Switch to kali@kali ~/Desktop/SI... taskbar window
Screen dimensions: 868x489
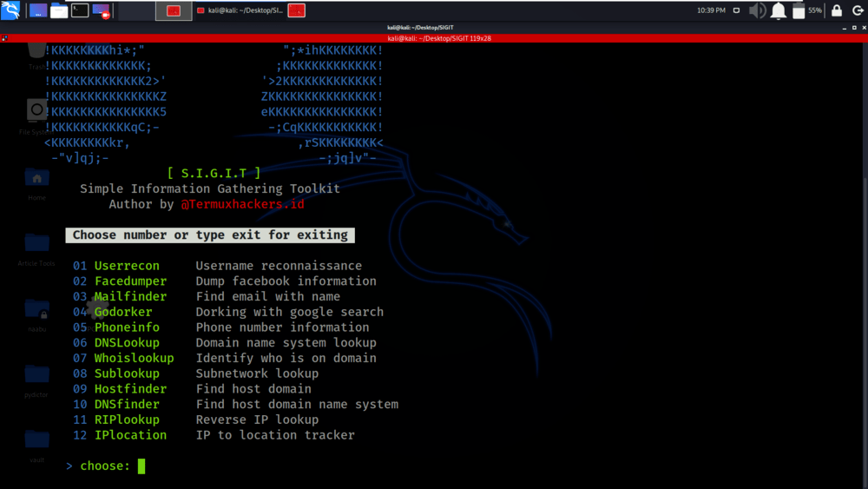point(240,10)
